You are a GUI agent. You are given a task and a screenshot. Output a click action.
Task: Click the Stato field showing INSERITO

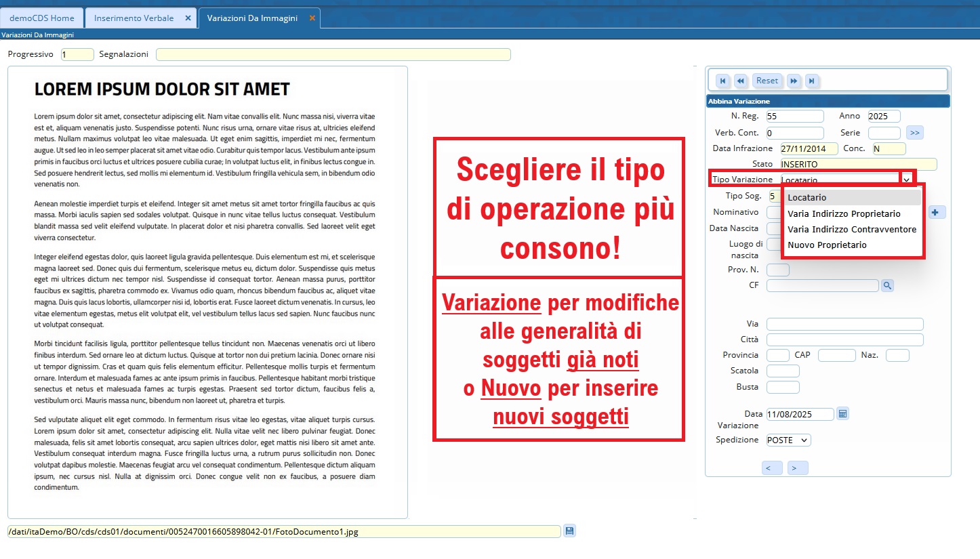coord(859,164)
